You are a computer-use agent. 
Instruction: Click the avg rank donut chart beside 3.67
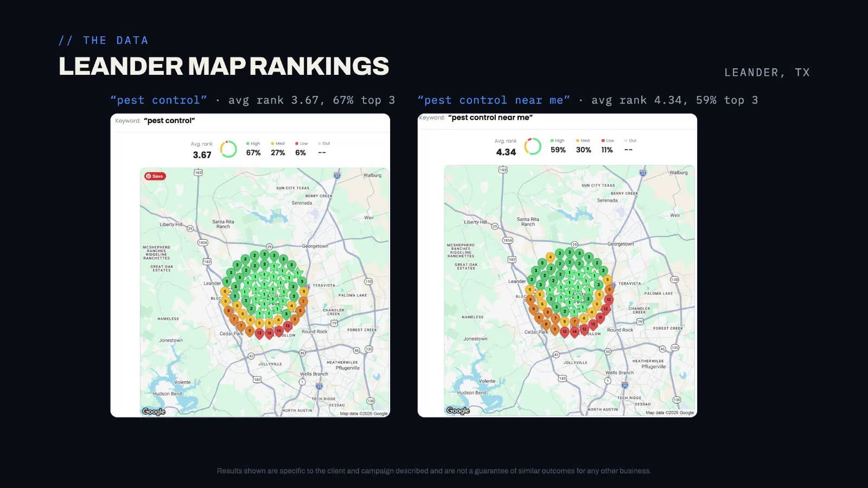228,149
